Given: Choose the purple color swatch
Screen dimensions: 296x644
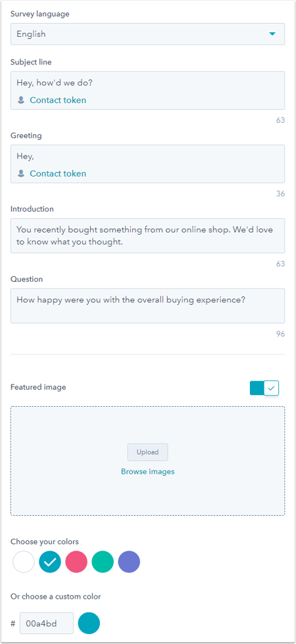Looking at the screenshot, I should pos(129,562).
